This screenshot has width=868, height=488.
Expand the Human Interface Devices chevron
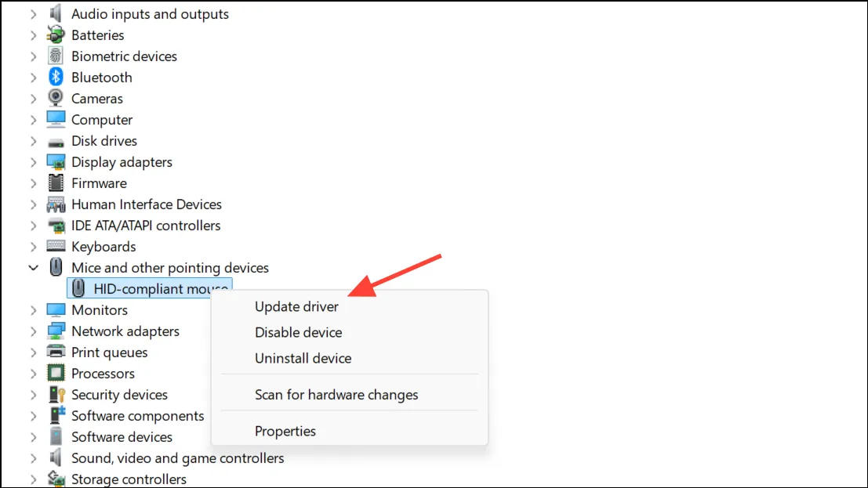pyautogui.click(x=33, y=204)
